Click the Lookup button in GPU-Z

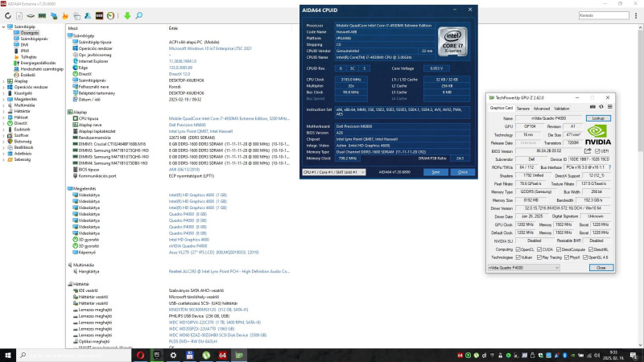[598, 118]
